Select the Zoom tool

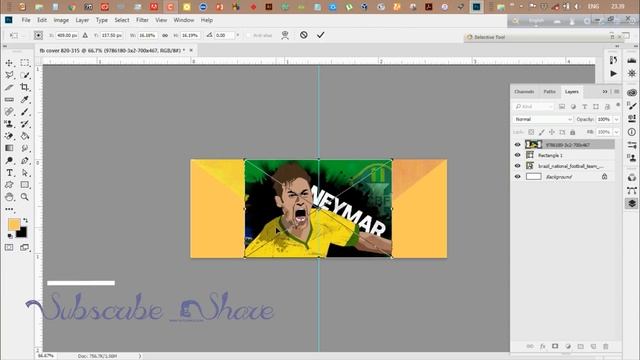tap(24, 197)
